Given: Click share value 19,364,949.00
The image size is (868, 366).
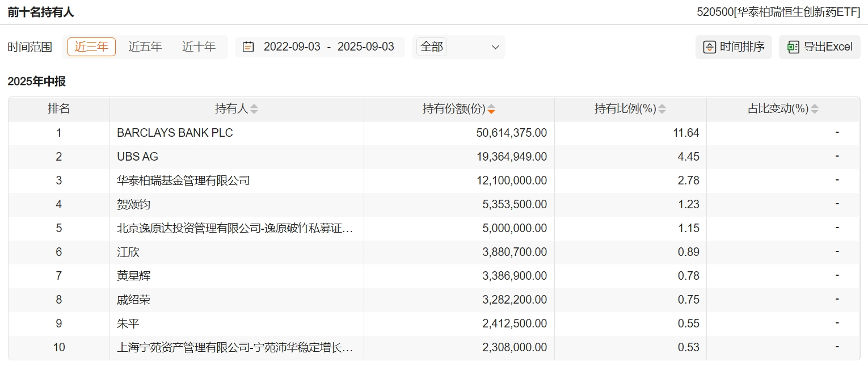Looking at the screenshot, I should pos(512,157).
